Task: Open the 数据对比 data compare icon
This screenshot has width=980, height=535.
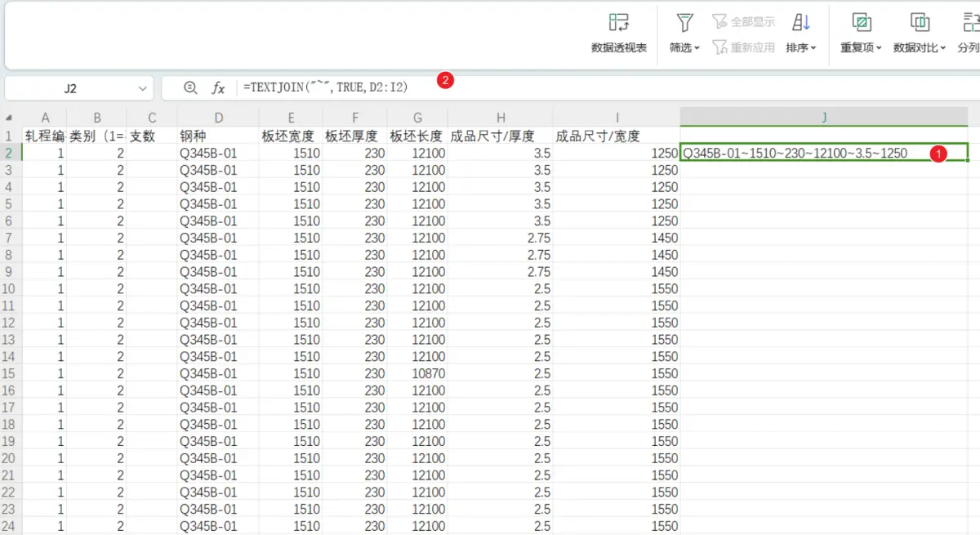Action: [920, 23]
